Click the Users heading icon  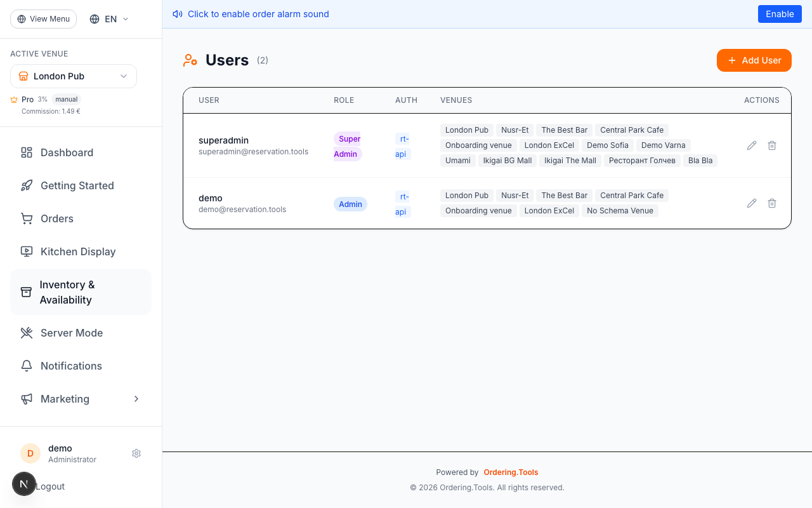[x=190, y=60]
